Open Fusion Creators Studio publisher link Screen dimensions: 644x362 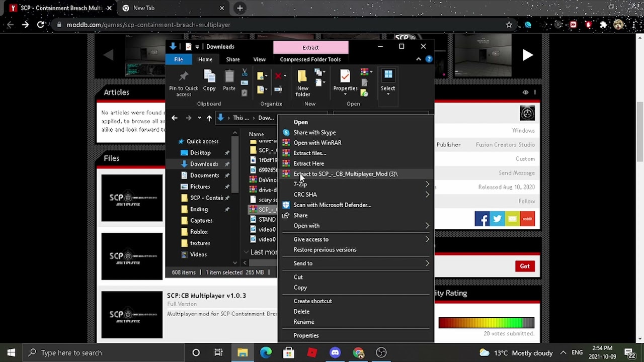click(x=506, y=145)
